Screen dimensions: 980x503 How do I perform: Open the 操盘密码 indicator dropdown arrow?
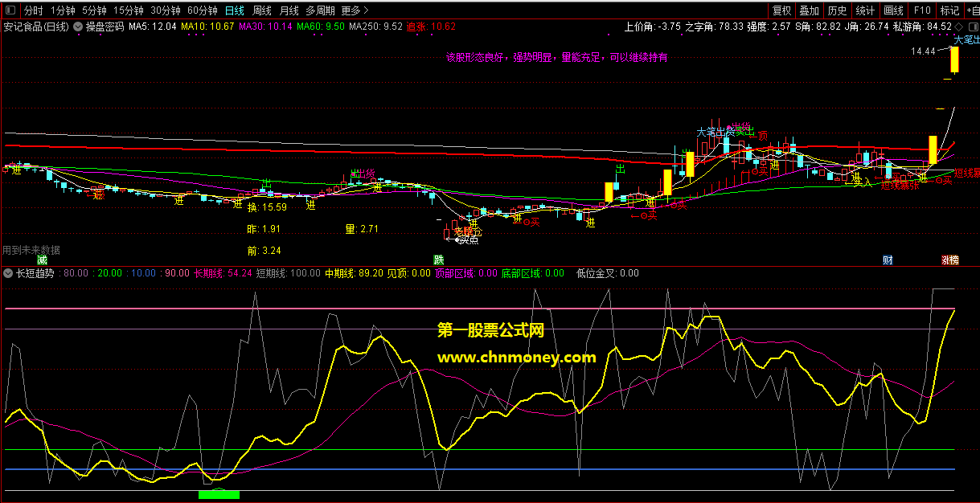(78, 27)
